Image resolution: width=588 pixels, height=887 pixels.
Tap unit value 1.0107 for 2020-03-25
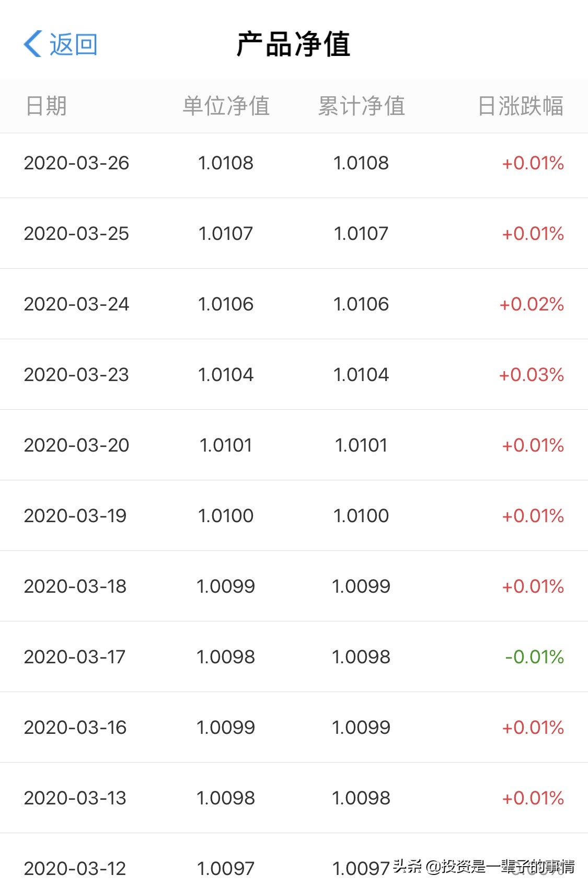click(x=226, y=234)
